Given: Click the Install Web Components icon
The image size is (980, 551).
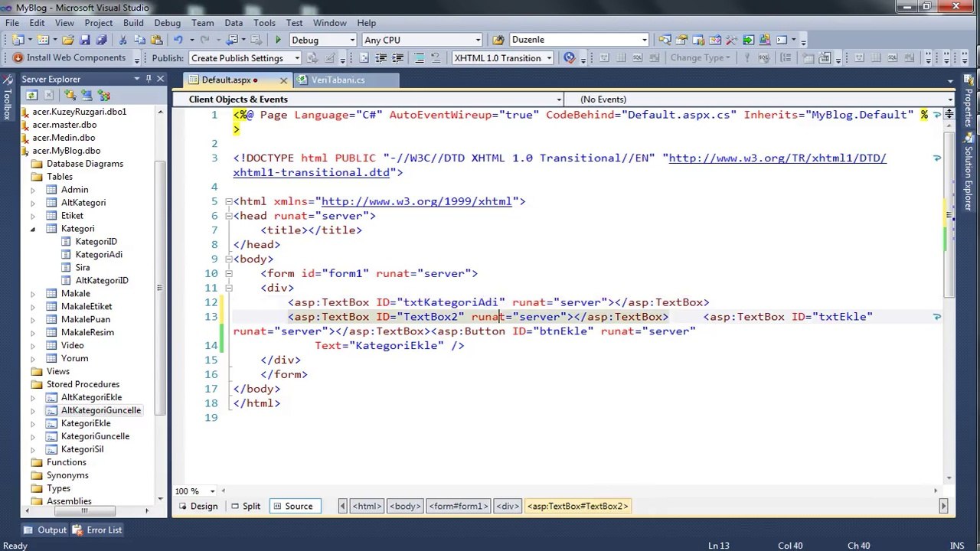Looking at the screenshot, I should pos(18,58).
